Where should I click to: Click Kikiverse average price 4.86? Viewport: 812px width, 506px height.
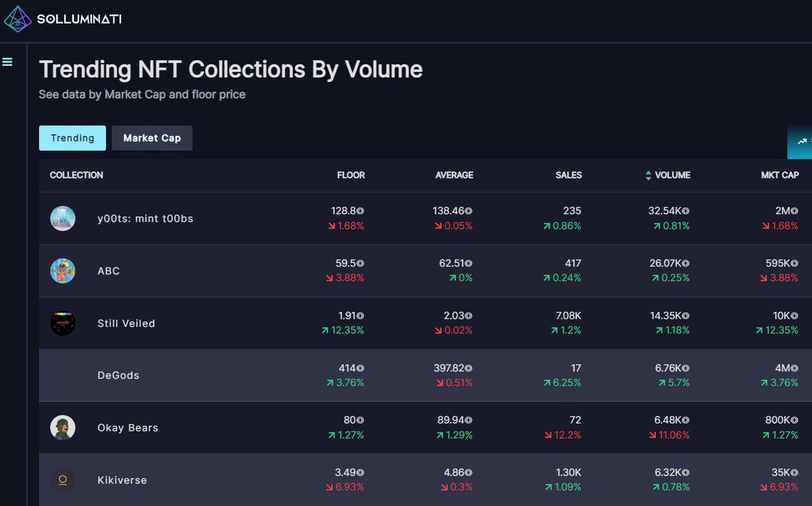point(458,473)
